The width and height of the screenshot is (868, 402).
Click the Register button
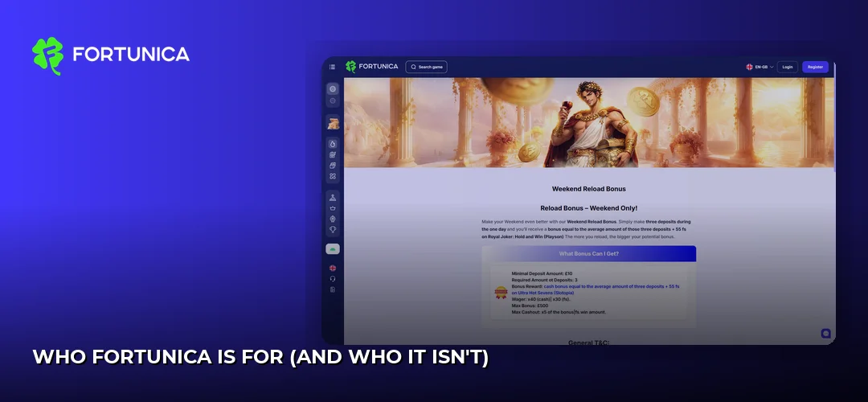click(x=815, y=67)
